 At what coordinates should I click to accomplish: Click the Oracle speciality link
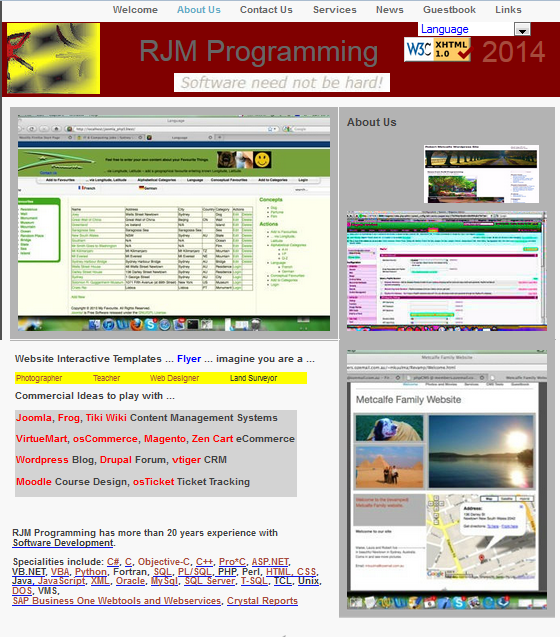(130, 581)
